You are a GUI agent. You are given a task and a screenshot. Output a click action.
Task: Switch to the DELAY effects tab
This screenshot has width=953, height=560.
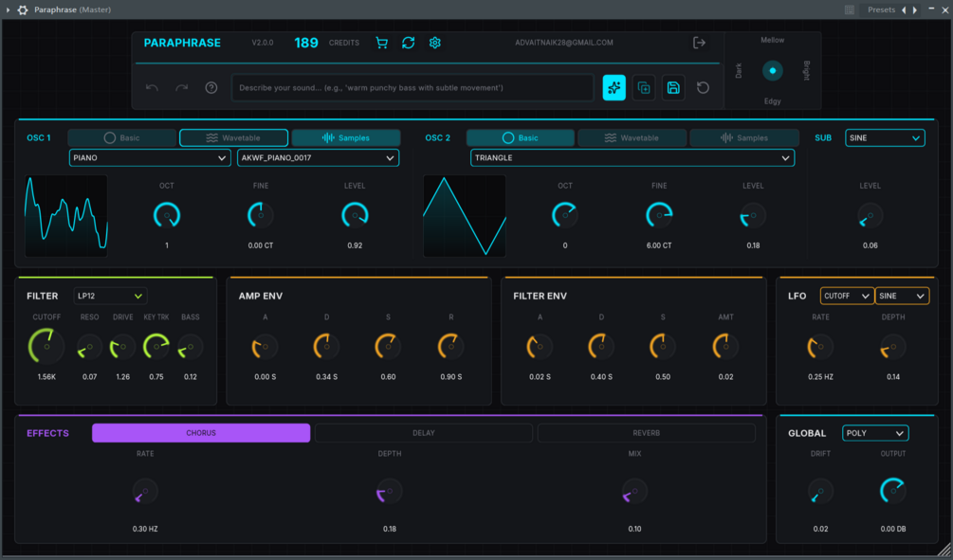click(x=424, y=433)
